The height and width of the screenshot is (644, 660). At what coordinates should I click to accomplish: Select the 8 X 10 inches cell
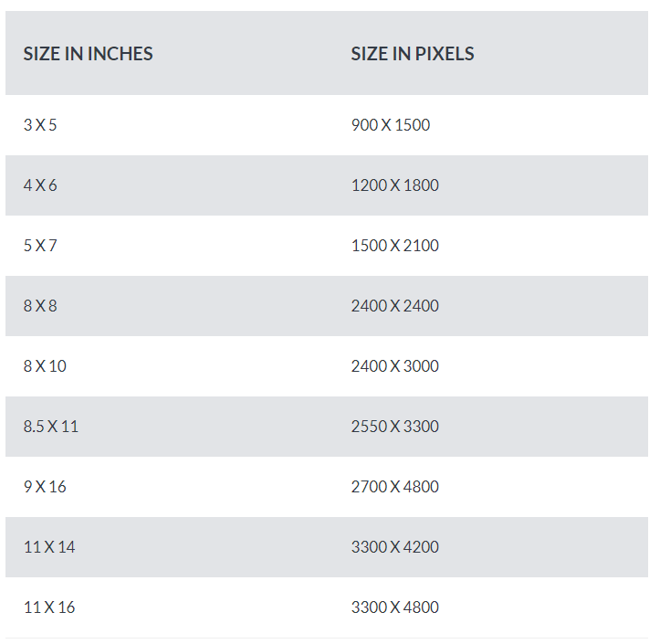tap(45, 366)
